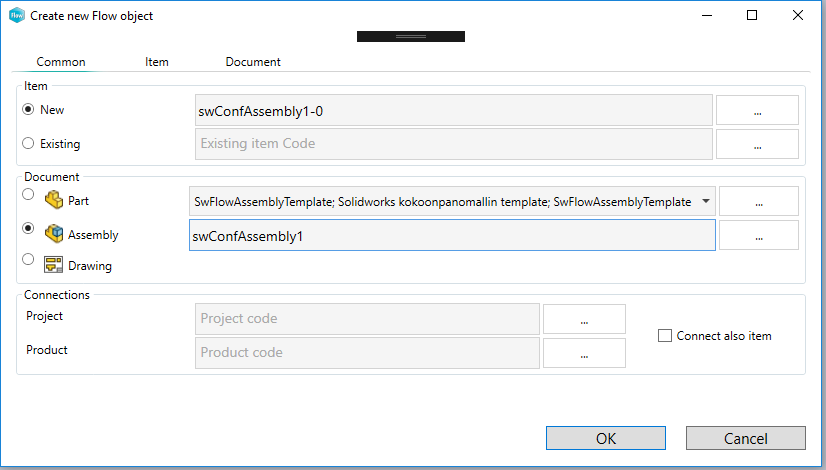This screenshot has width=826, height=470.
Task: Select the Existing item radio button
Action: point(28,143)
